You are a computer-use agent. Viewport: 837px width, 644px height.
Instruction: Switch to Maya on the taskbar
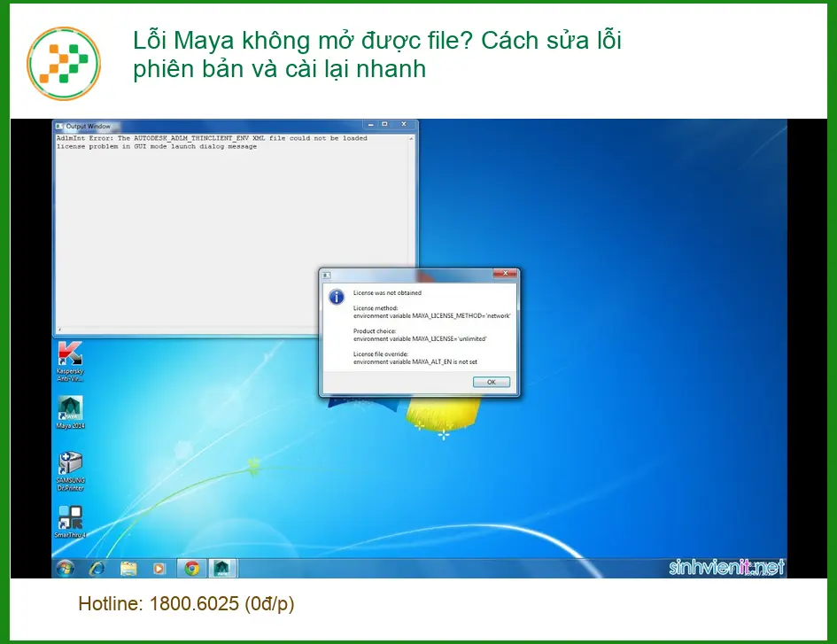(x=222, y=568)
